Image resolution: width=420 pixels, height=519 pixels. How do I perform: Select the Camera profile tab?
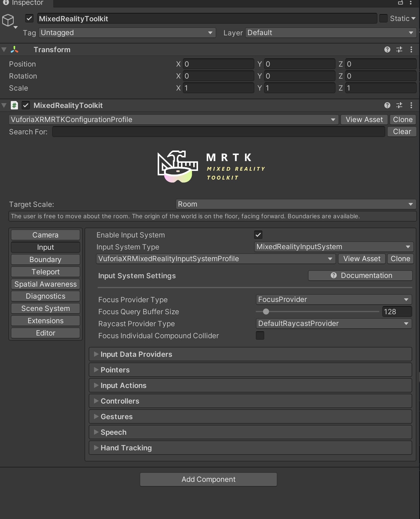tap(46, 235)
